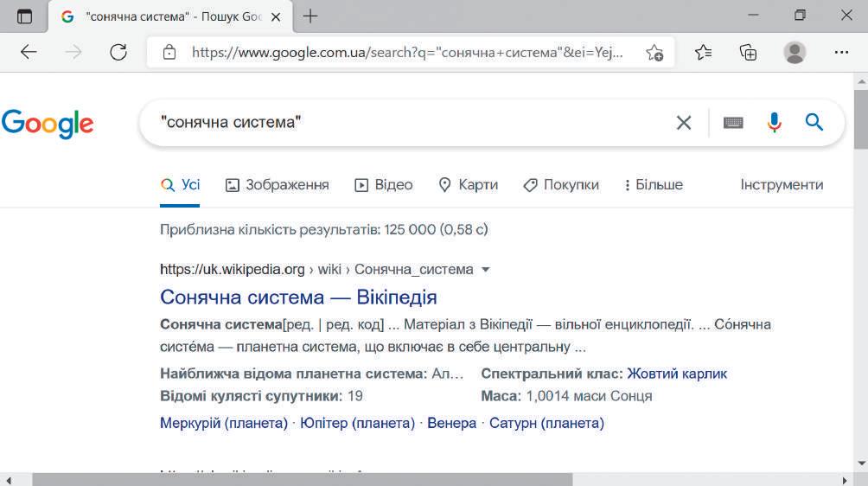Open the Сатурн (планета) link

tap(546, 423)
